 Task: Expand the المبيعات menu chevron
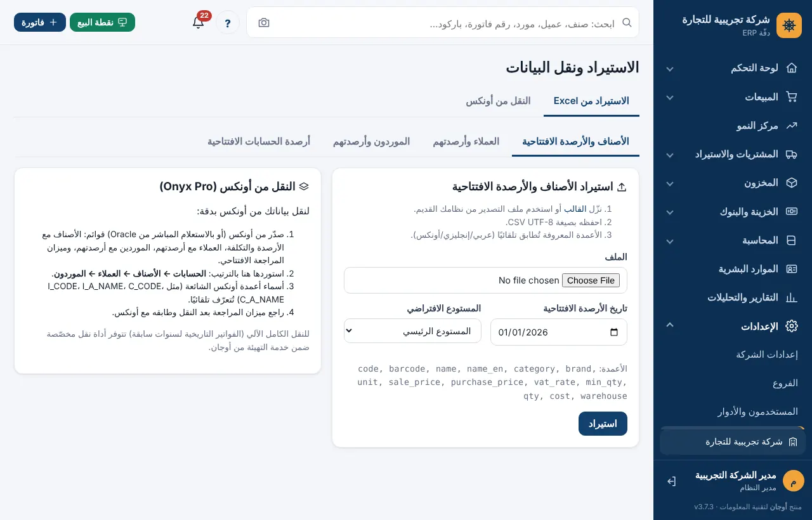pyautogui.click(x=670, y=97)
